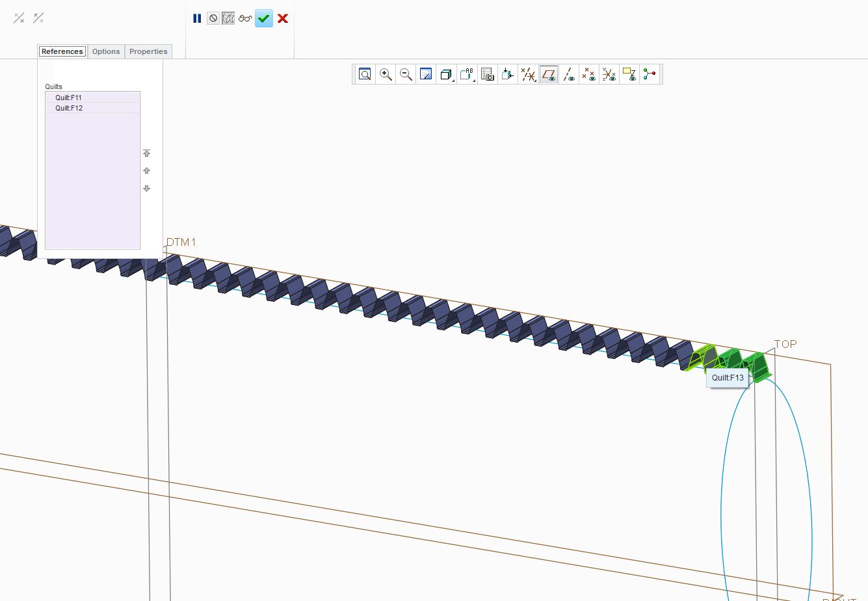Open the saved orientations AB dropdown
Screen dimensions: 868x601
click(x=467, y=74)
